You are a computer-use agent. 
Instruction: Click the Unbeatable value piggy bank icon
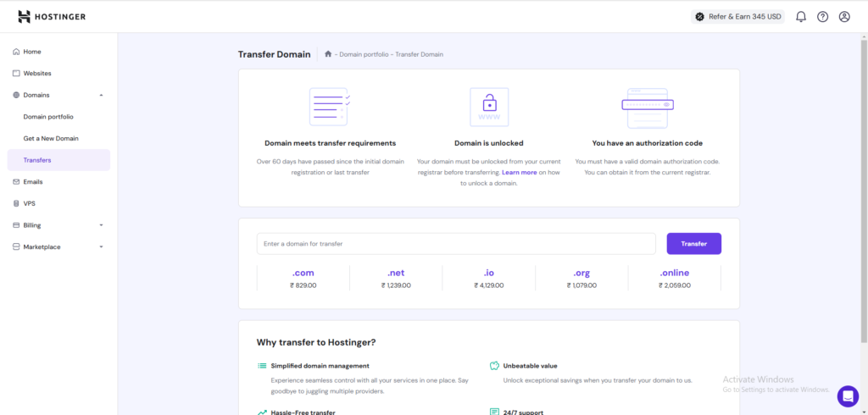(x=494, y=366)
